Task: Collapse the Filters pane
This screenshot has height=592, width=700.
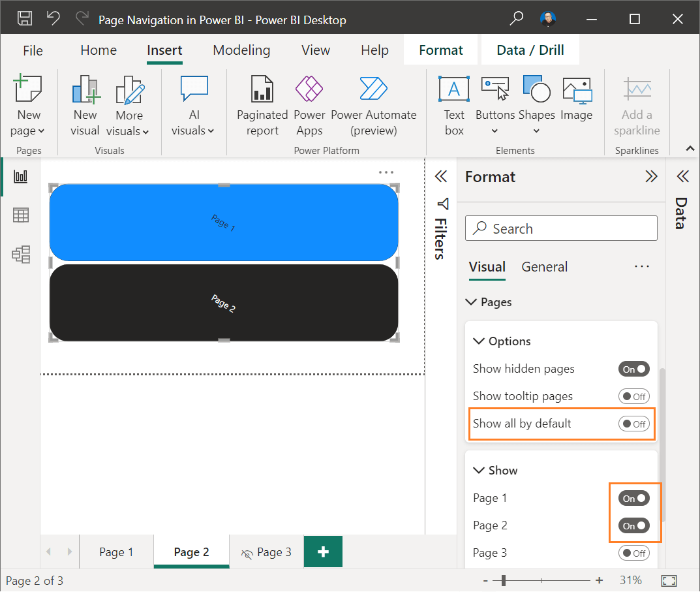Action: (x=441, y=176)
